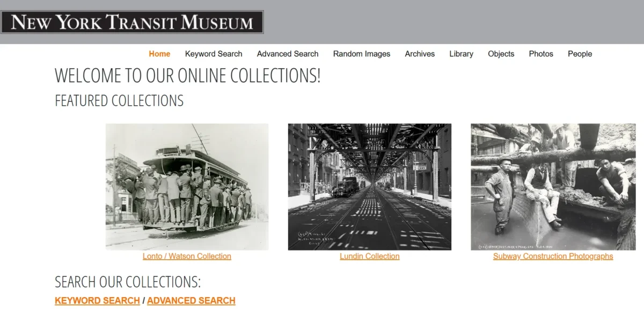
Task: Click the Welcome to Our Online Collections heading
Action: 187,76
